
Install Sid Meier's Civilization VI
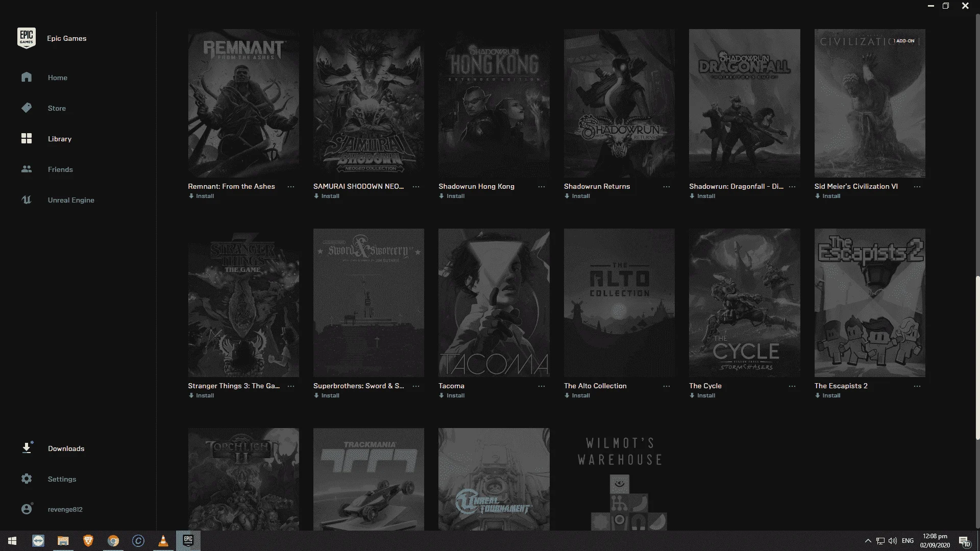(827, 196)
